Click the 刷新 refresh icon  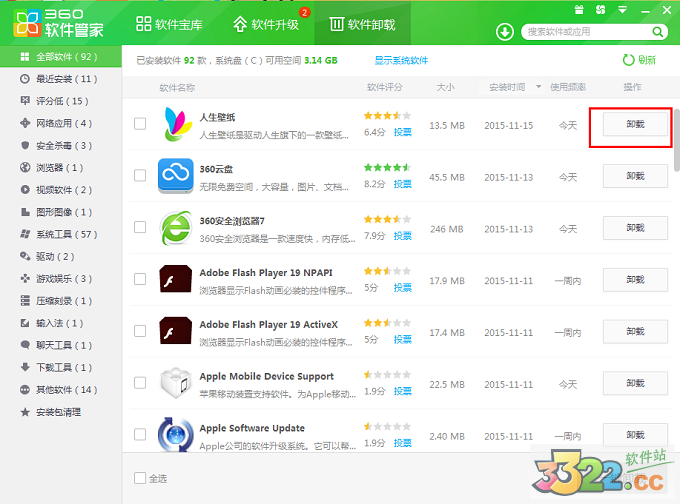(628, 60)
